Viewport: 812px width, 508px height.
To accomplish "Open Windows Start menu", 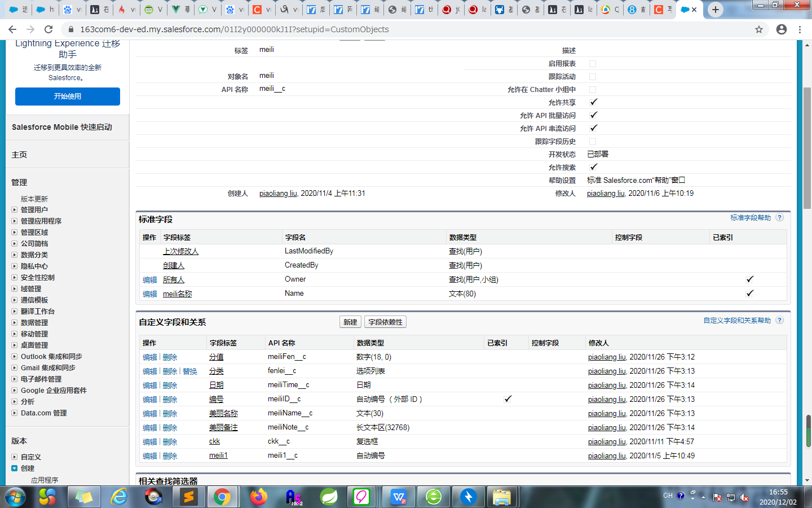I will tap(15, 497).
